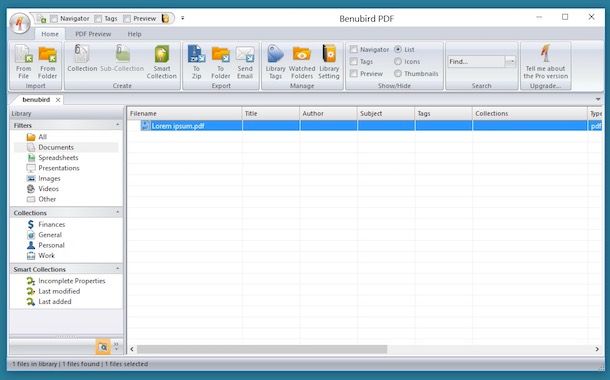Import a file with From File
The height and width of the screenshot is (380, 610).
23,62
